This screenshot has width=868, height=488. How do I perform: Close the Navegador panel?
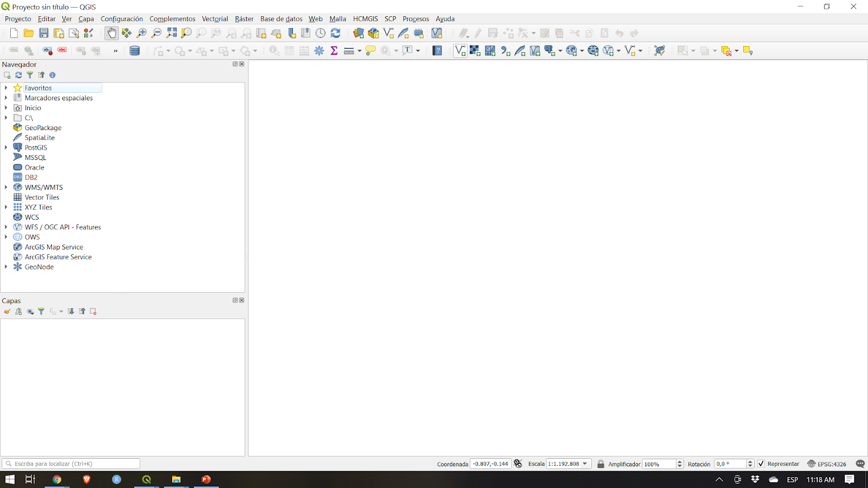pyautogui.click(x=242, y=64)
